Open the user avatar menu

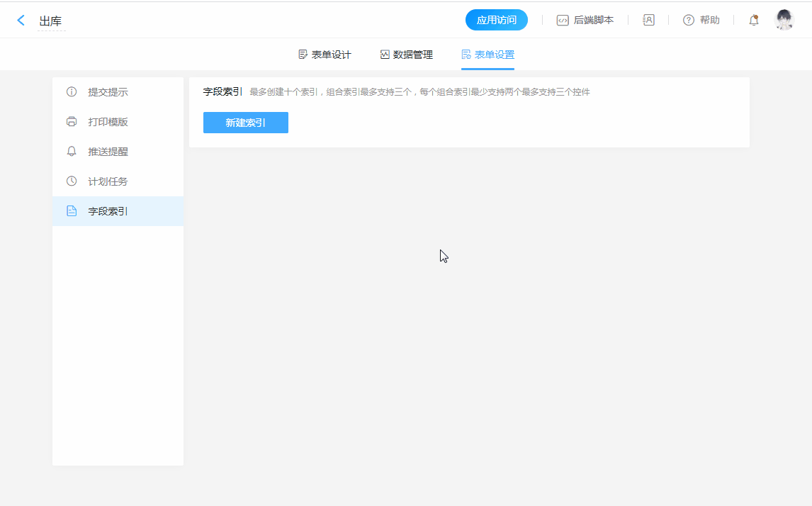tap(784, 20)
